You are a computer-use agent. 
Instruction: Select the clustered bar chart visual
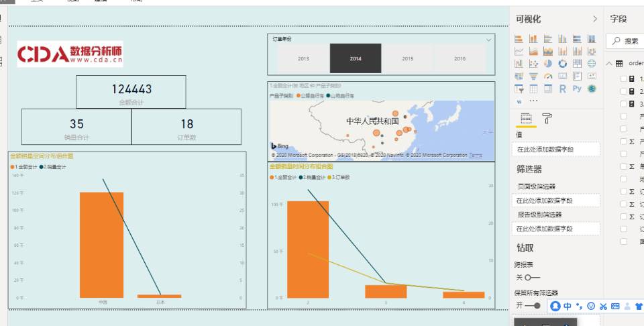point(548,39)
